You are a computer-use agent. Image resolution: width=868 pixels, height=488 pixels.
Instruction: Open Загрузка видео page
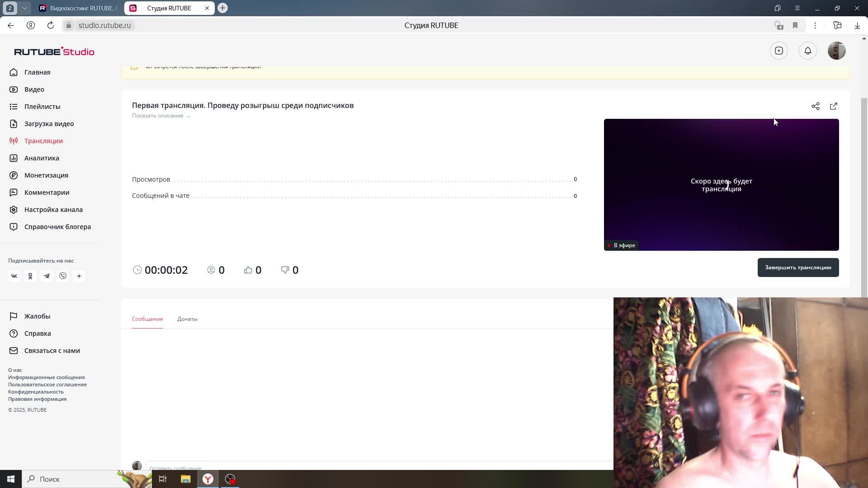click(49, 124)
